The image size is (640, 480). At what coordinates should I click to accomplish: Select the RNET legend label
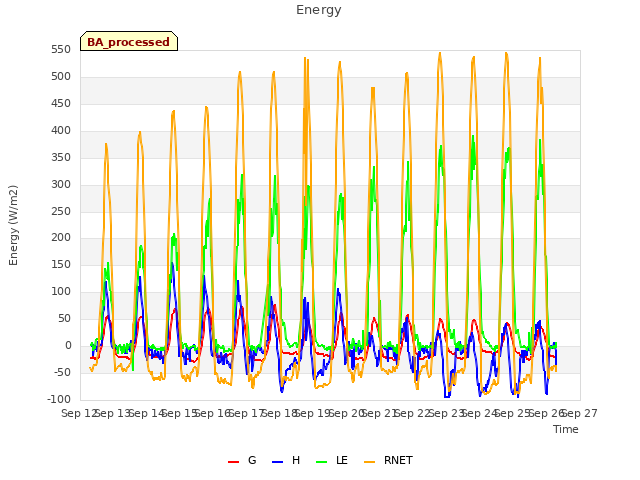(398, 460)
